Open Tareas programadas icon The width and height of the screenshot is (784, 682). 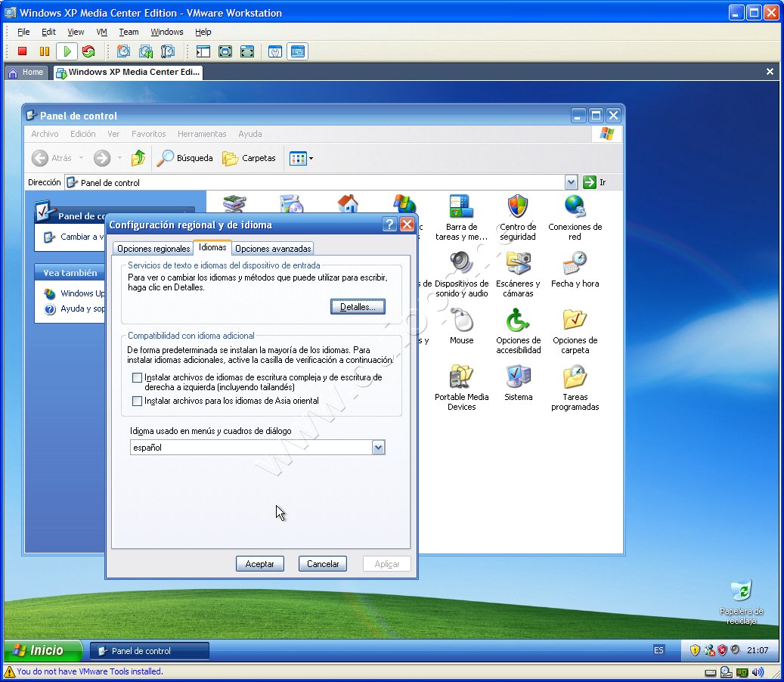(575, 388)
